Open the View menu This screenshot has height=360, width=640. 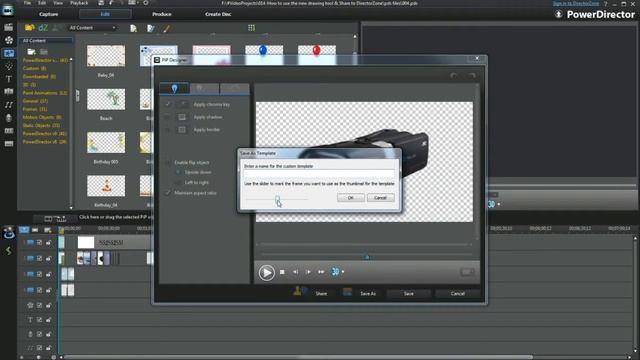58,3
